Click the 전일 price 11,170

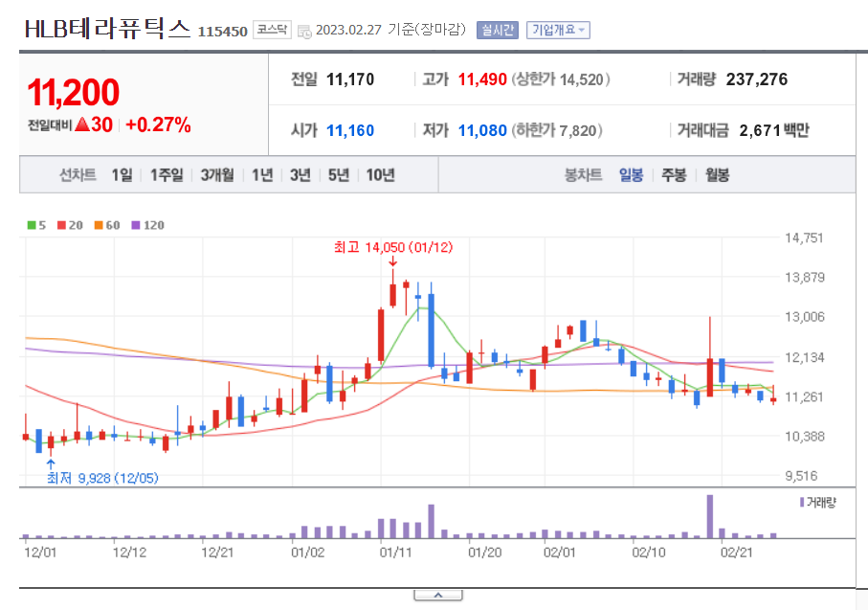350,79
